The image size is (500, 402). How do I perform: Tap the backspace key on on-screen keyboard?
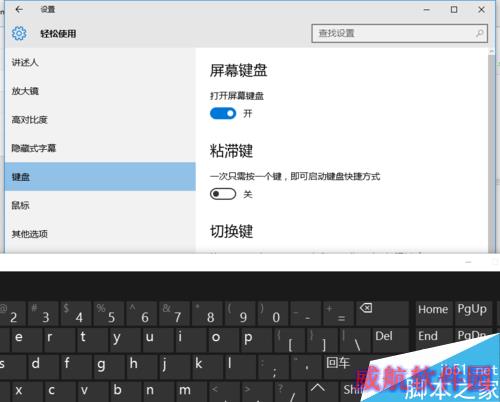coord(382,313)
